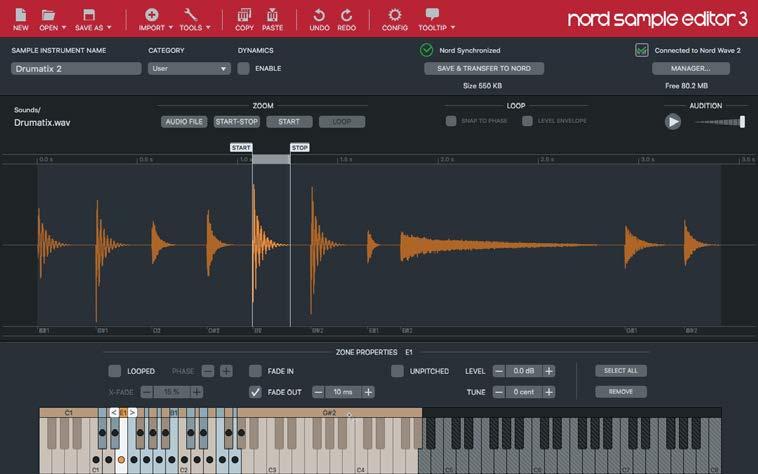Decrease Fade Out time with minus

pos(318,392)
